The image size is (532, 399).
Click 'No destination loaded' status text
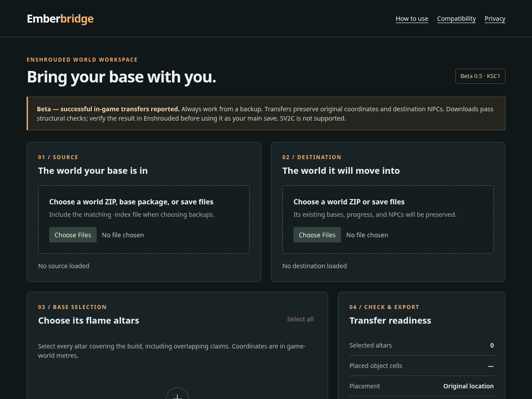click(314, 266)
